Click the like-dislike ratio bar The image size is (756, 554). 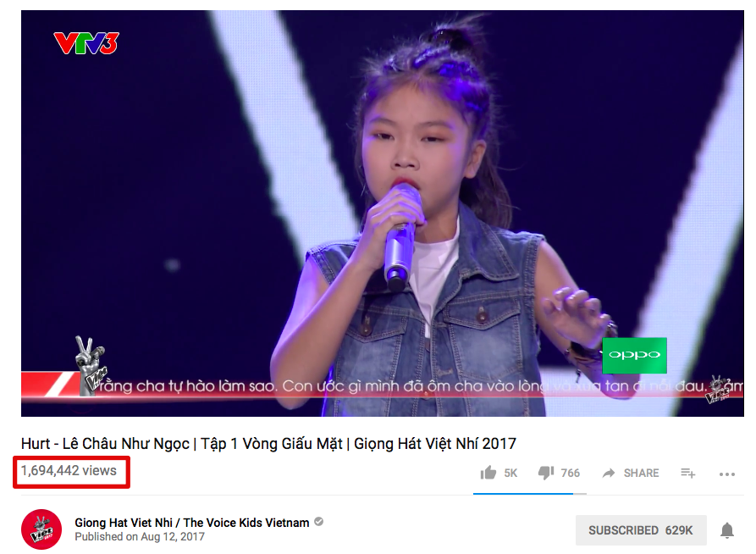pos(530,494)
